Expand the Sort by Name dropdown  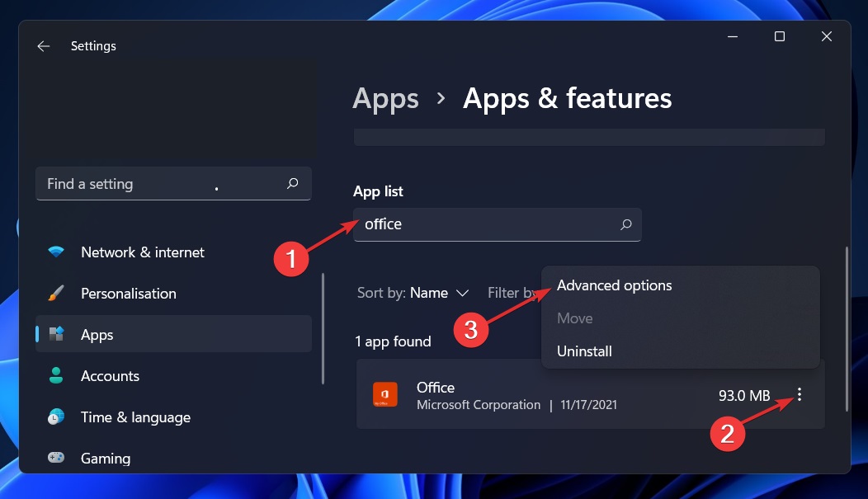(413, 293)
